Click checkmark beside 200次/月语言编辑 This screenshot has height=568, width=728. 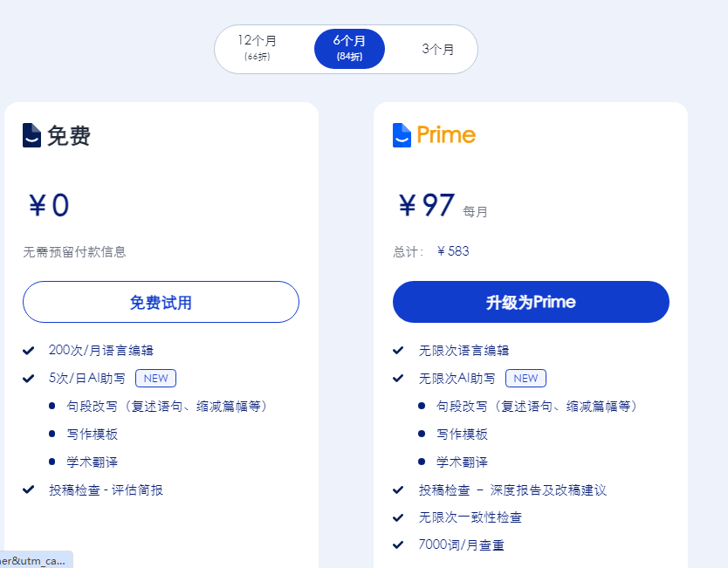29,351
